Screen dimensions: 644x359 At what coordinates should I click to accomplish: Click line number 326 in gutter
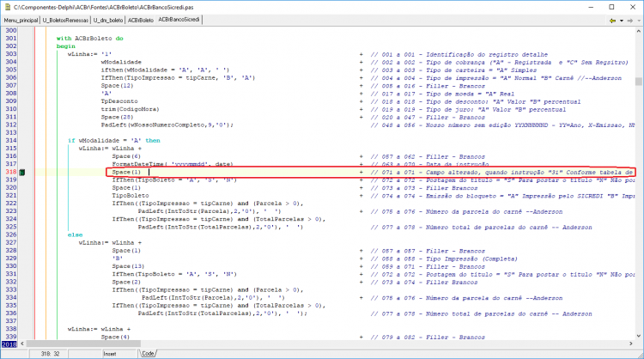pos(11,234)
